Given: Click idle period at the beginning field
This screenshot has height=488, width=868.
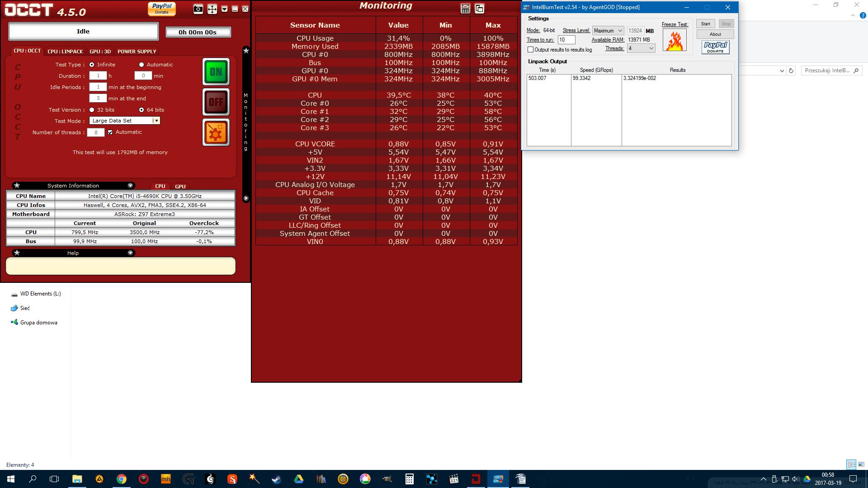Looking at the screenshot, I should click(98, 87).
